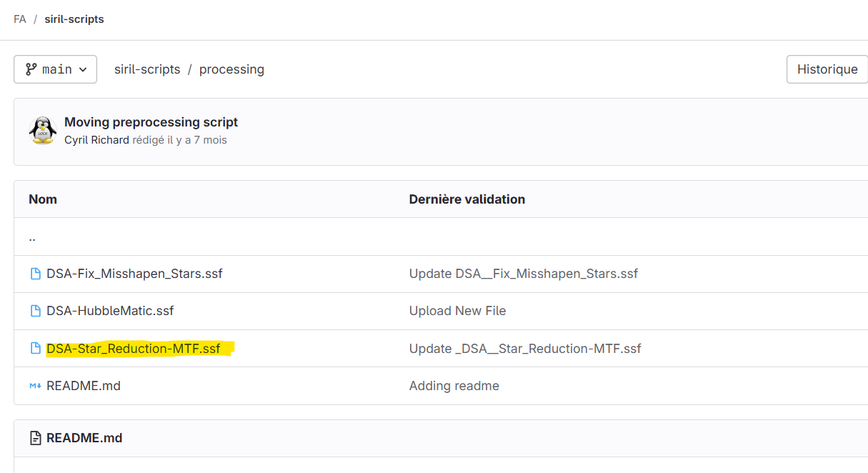
Task: Click the penguin avatar of Cyril Richard
Action: coord(43,130)
